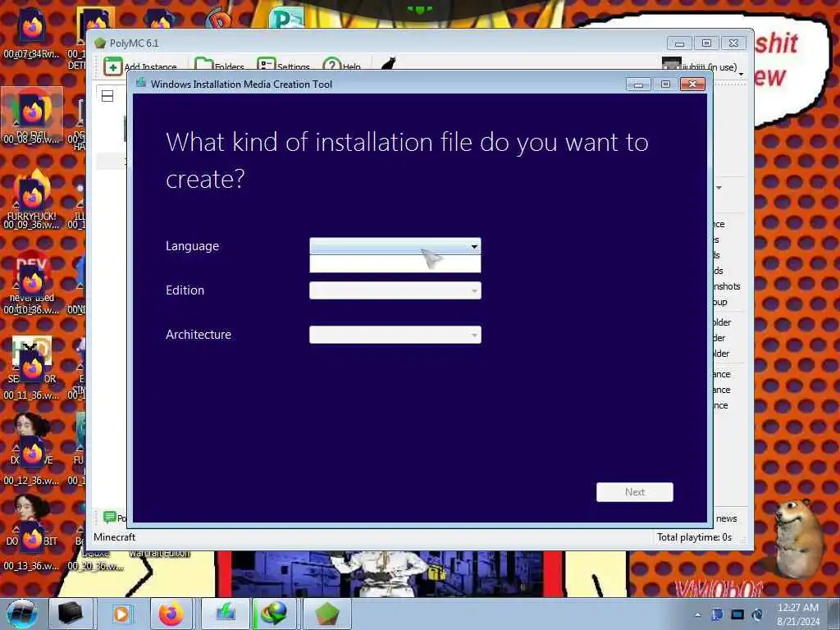Open the Architecture combo box

[395, 335]
